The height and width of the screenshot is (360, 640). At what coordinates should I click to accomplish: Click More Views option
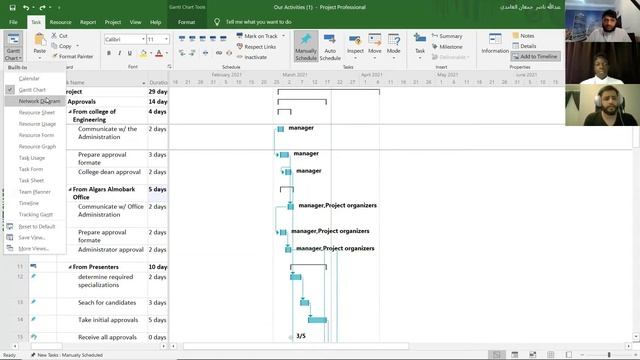click(33, 248)
